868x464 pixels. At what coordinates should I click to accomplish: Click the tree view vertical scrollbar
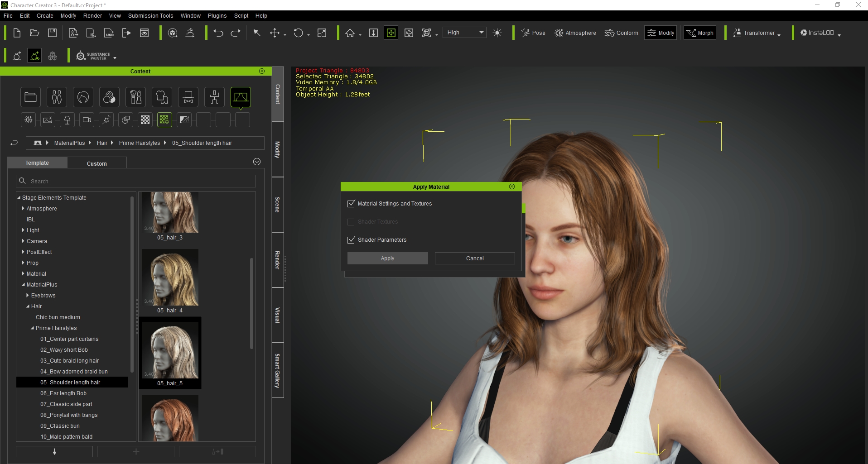click(132, 285)
